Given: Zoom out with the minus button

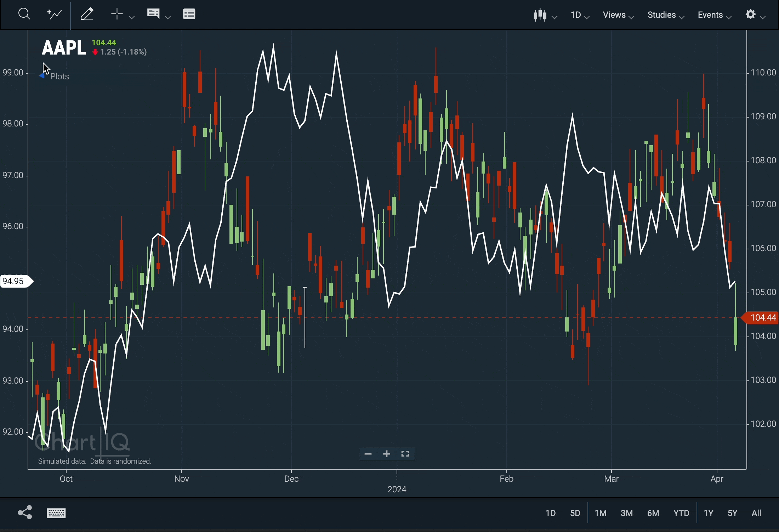Looking at the screenshot, I should coord(368,454).
